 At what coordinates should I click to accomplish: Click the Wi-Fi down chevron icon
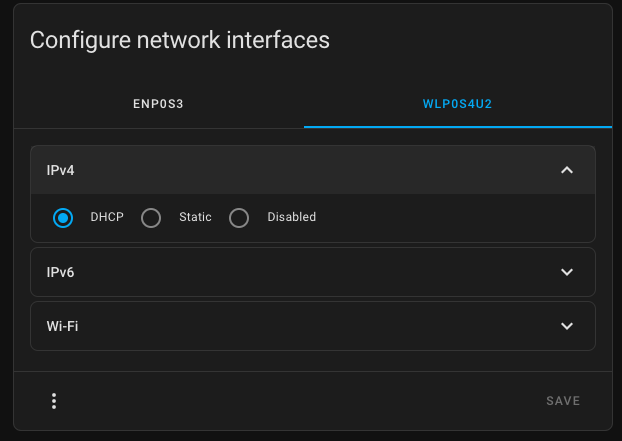click(x=567, y=326)
